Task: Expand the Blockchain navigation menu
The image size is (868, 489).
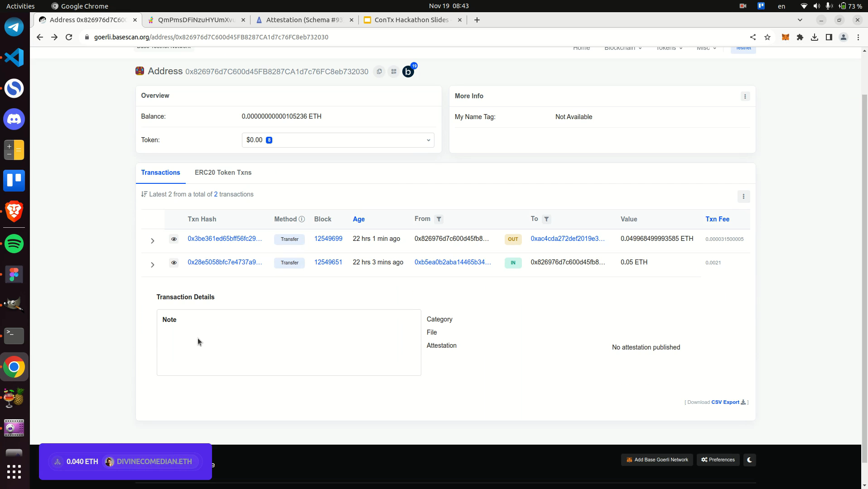Action: coord(623,48)
